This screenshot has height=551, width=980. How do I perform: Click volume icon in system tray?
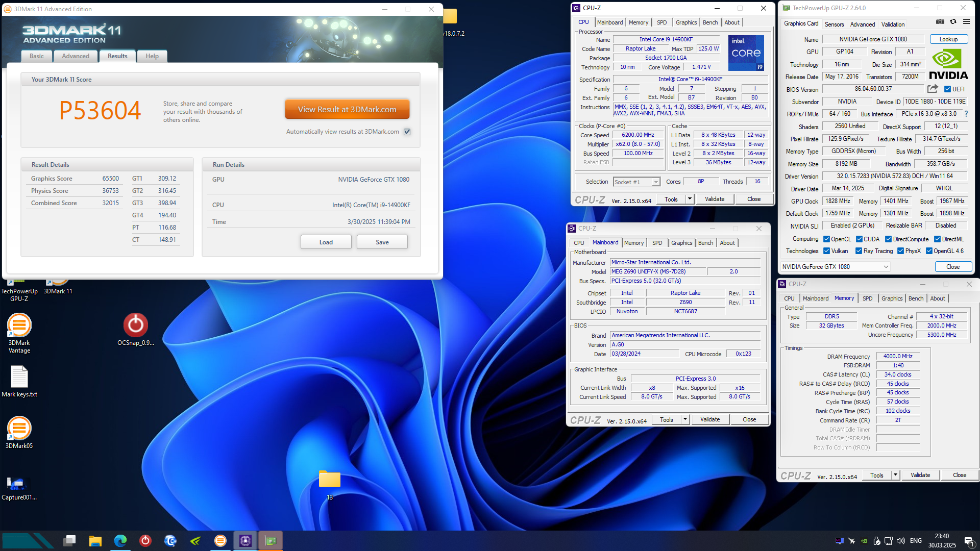tap(901, 541)
